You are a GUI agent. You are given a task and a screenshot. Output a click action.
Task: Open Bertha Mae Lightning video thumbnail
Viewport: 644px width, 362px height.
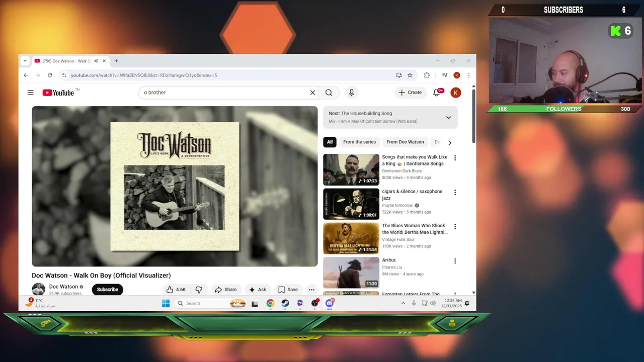coord(351,238)
